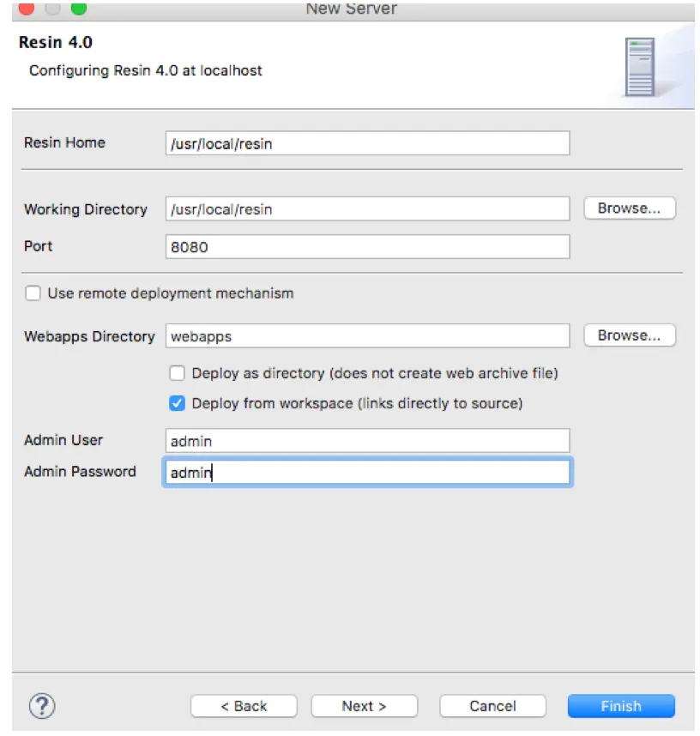700x736 pixels.
Task: Click the Webapps Directory input field
Action: (x=368, y=336)
